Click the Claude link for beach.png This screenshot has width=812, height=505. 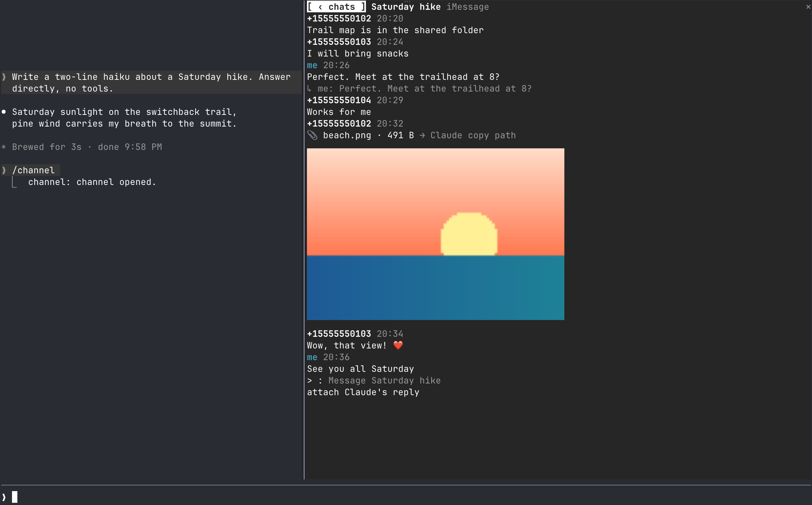coord(446,135)
